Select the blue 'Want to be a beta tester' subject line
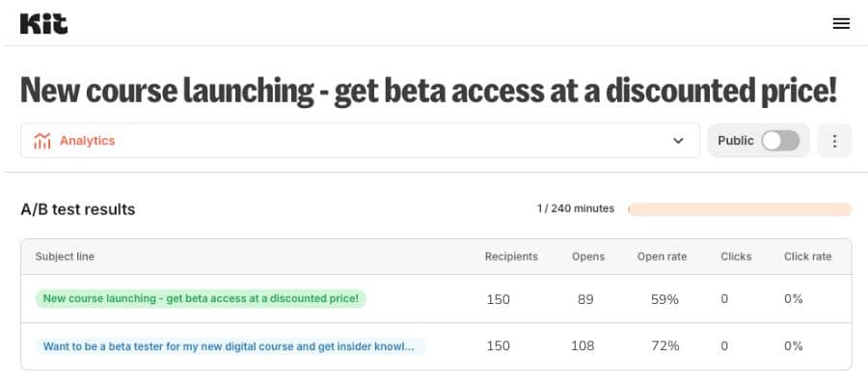Image resolution: width=868 pixels, height=386 pixels. 231,346
